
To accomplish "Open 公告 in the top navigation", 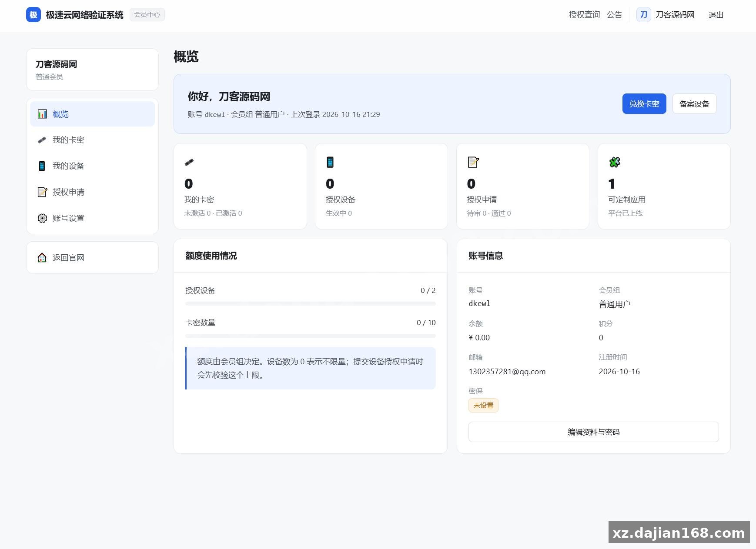I will 615,15.
